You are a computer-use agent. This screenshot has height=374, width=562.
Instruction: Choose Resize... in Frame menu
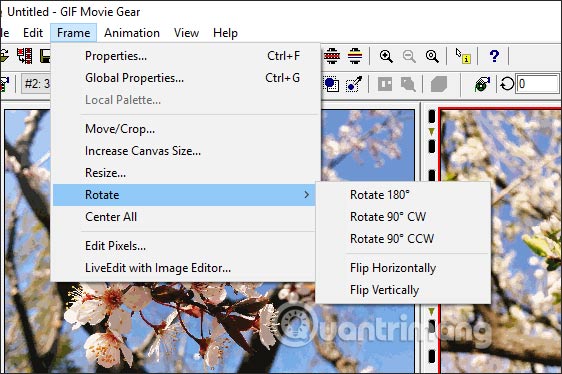tap(184, 173)
